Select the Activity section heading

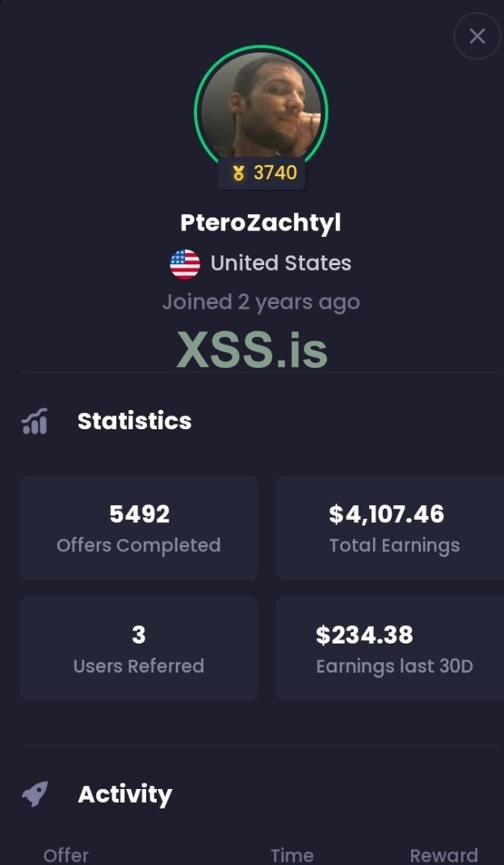[124, 795]
